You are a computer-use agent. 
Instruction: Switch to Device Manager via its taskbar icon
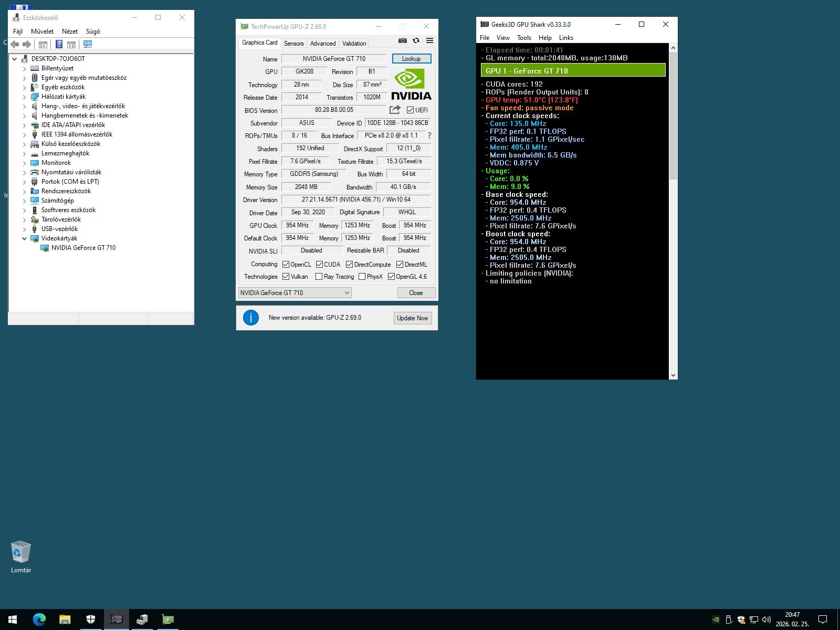tap(142, 619)
